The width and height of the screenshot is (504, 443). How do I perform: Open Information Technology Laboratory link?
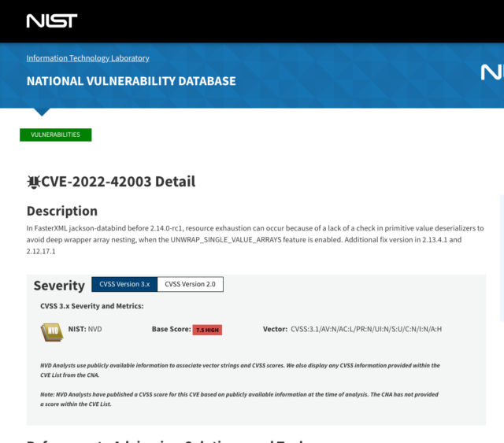click(x=87, y=58)
